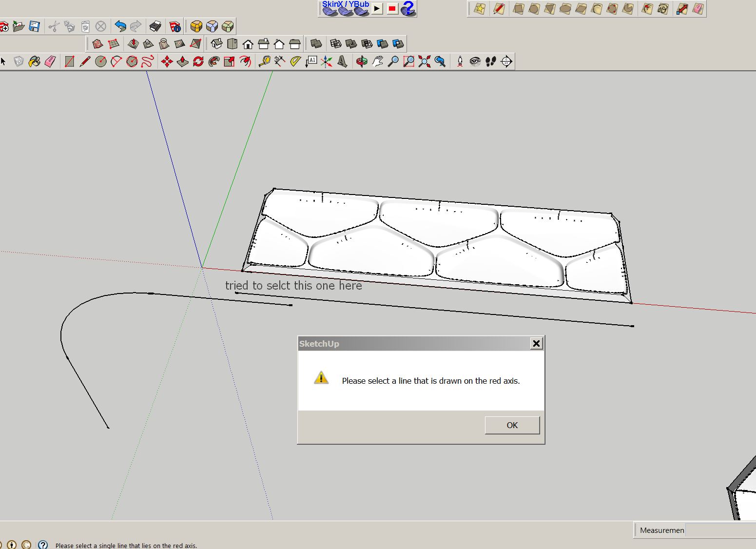
Task: Click OK in the SketchUp warning dialog
Action: pyautogui.click(x=512, y=425)
